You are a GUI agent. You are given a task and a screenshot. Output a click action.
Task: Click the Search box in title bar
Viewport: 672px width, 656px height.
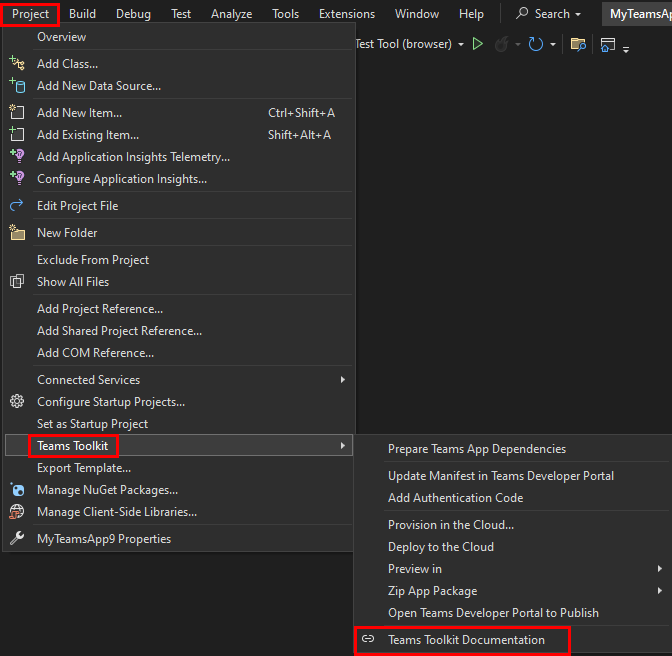tap(550, 14)
